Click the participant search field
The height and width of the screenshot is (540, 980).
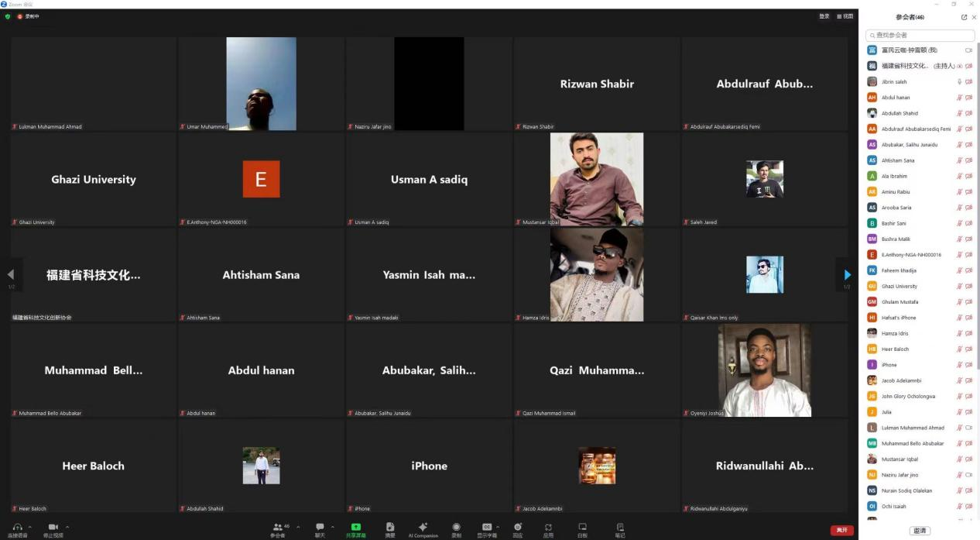(920, 35)
